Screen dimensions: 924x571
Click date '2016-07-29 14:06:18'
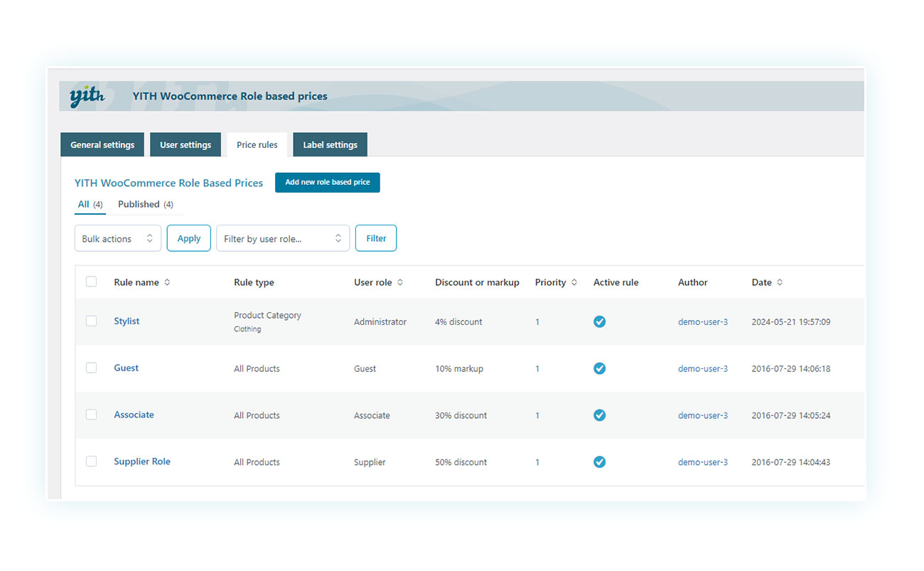coord(791,368)
